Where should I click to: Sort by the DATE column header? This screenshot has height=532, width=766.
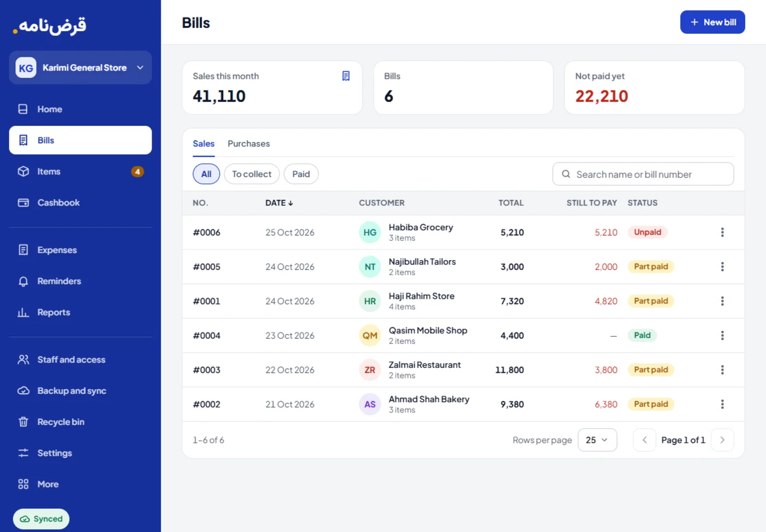click(x=279, y=203)
